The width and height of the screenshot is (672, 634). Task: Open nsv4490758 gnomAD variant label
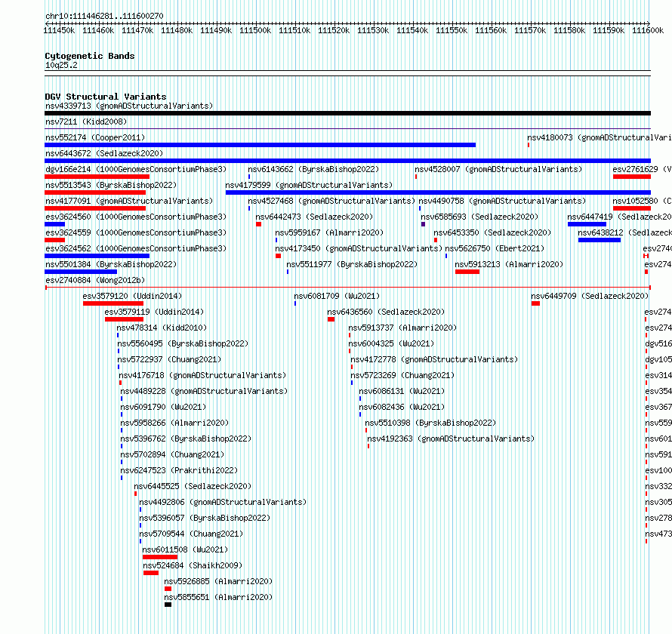pyautogui.click(x=502, y=201)
